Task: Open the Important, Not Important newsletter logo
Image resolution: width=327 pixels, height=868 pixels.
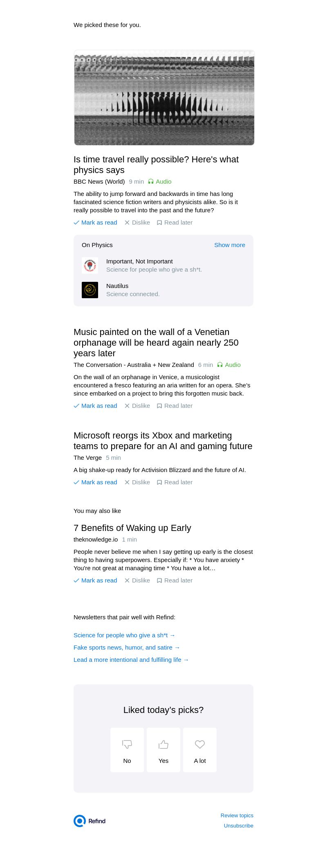Action: [x=90, y=265]
